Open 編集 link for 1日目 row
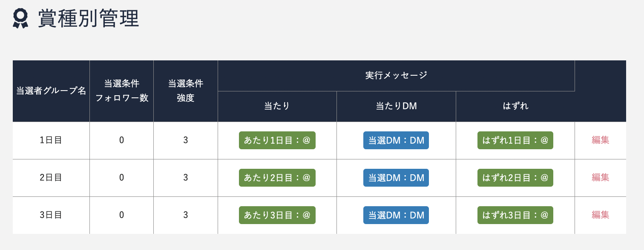The image size is (644, 250). [x=601, y=140]
